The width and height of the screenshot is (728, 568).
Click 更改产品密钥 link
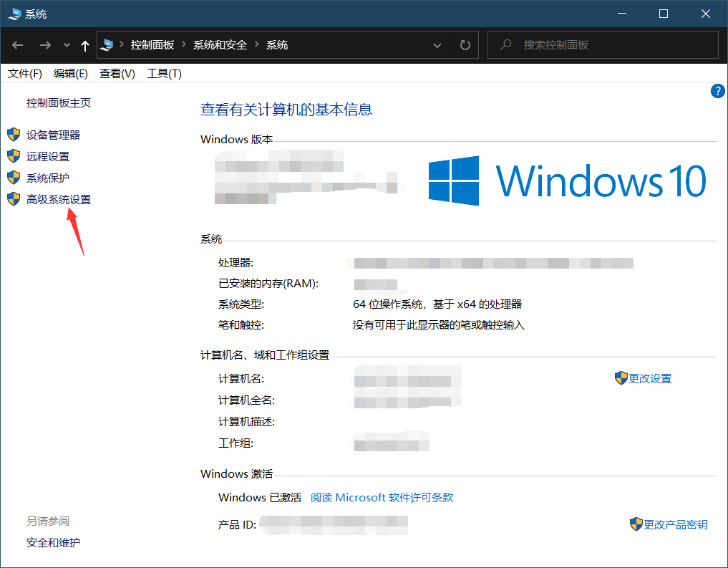(x=676, y=524)
